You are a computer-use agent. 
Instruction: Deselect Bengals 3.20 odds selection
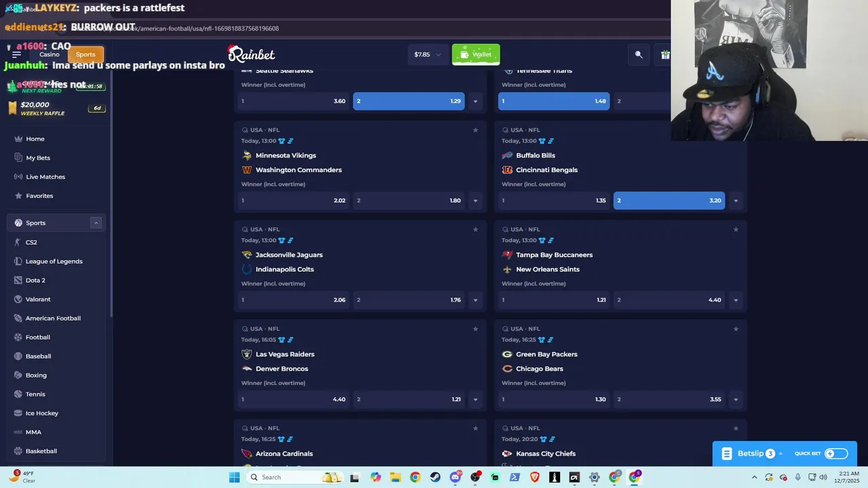[x=669, y=201]
